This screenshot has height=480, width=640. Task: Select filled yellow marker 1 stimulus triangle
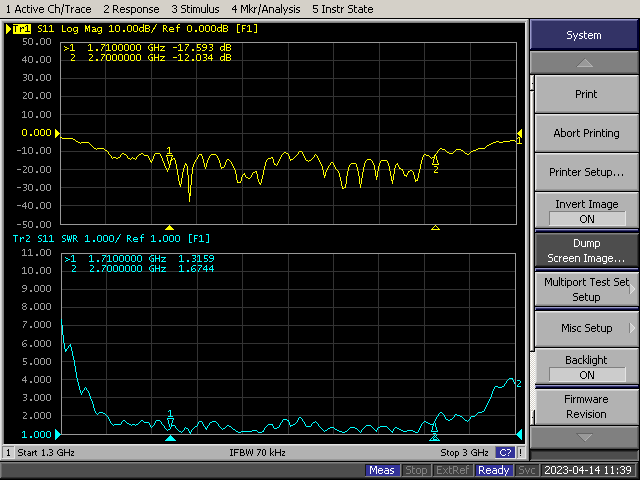(x=169, y=227)
